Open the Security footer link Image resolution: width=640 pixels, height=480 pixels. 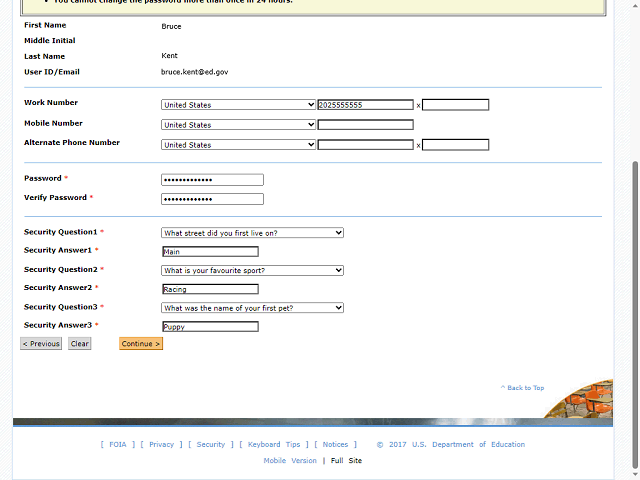point(211,444)
